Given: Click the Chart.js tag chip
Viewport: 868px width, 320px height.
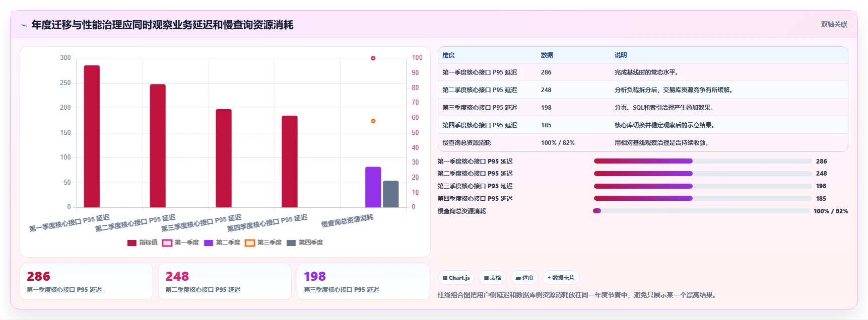Looking at the screenshot, I should (456, 278).
